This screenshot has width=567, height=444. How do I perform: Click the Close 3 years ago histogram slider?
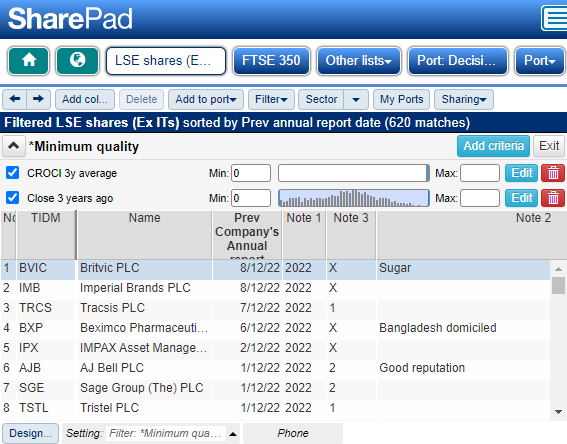(354, 198)
